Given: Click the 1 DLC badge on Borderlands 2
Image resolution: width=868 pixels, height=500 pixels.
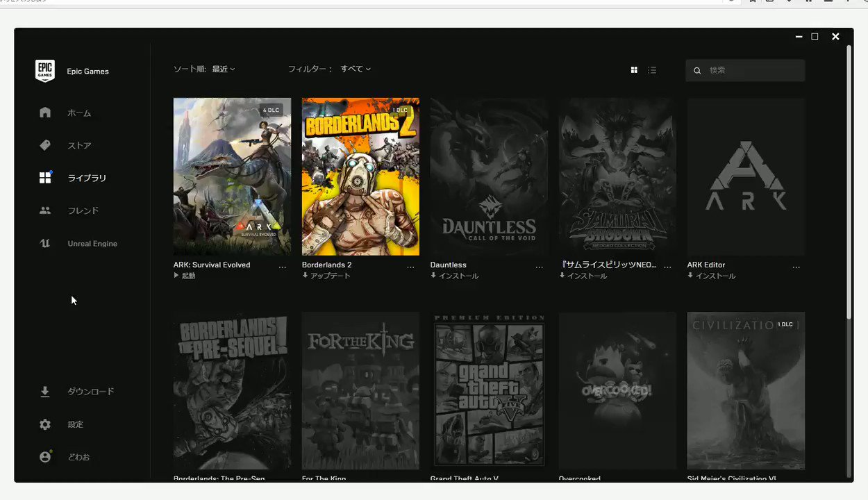Looking at the screenshot, I should (400, 110).
